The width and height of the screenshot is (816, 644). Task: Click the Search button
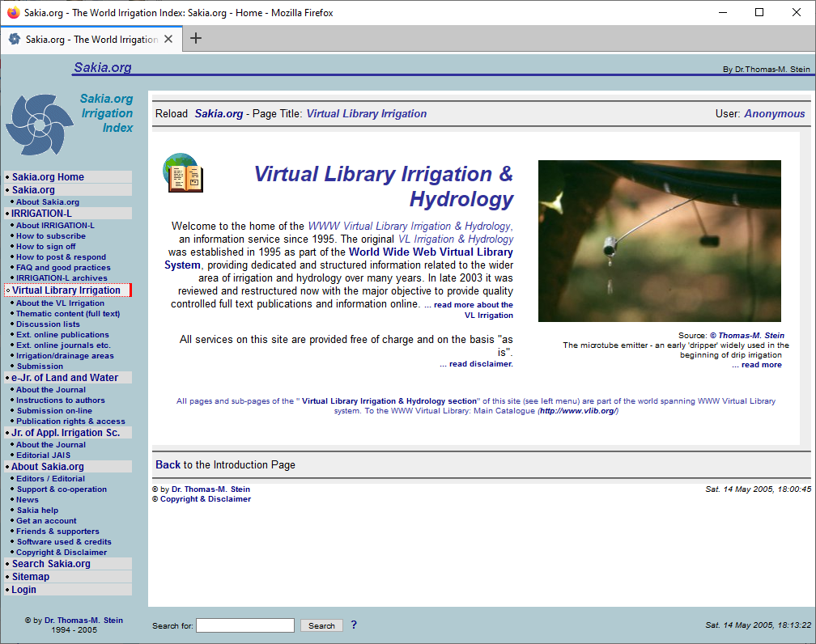[x=321, y=625]
